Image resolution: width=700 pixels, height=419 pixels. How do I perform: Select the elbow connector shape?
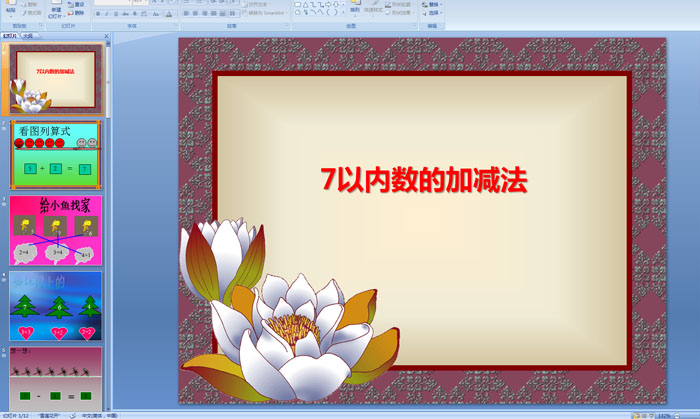click(313, 4)
